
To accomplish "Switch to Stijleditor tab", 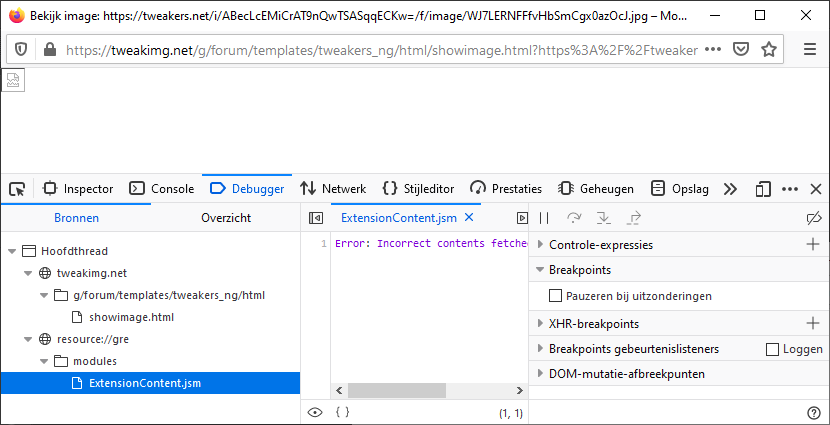I will coord(418,189).
